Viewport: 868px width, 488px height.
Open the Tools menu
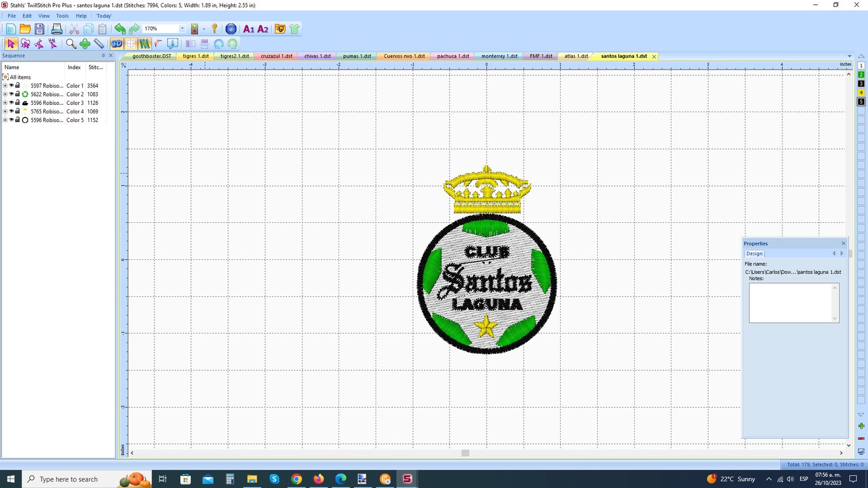(x=62, y=16)
